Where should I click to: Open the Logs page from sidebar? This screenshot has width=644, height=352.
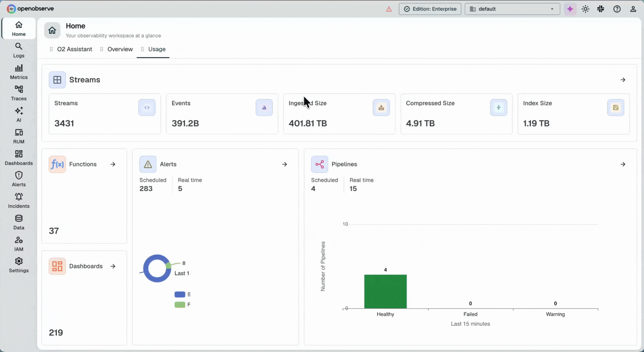point(19,50)
